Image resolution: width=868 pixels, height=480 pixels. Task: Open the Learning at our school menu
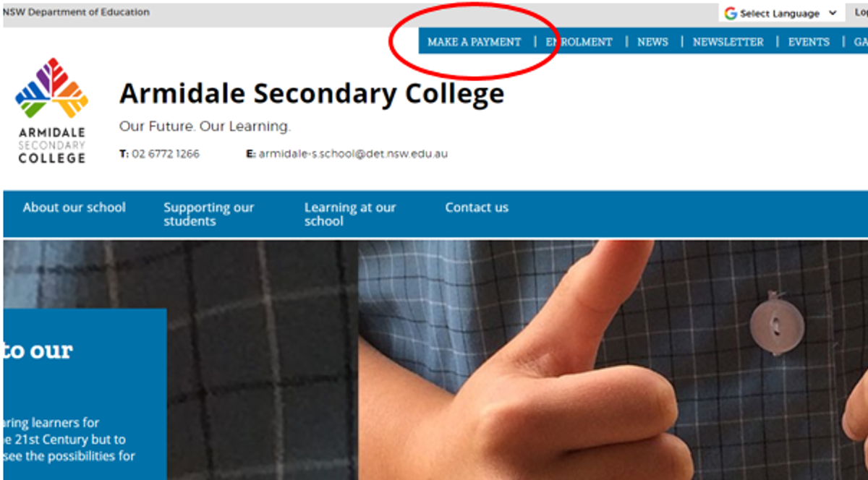(350, 214)
